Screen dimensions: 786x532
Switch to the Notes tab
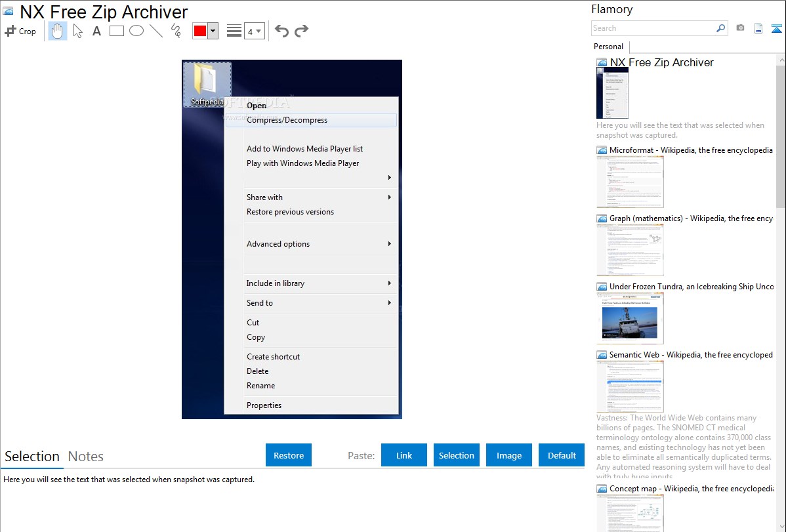click(x=86, y=457)
